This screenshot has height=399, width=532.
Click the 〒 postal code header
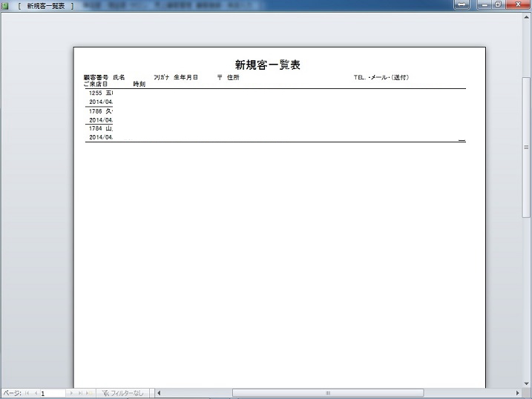tap(220, 77)
